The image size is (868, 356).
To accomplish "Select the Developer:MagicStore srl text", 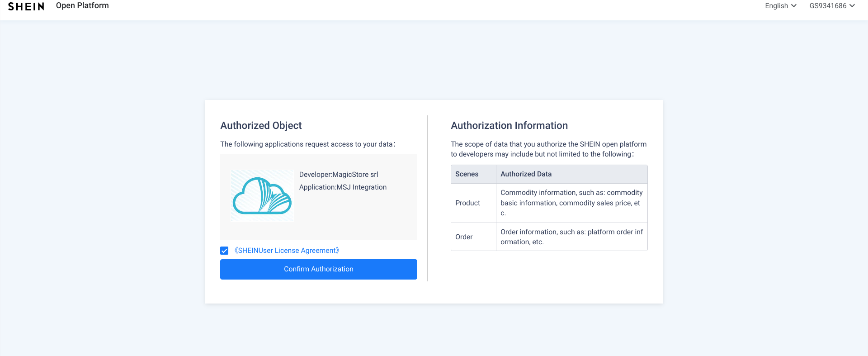I will point(339,175).
